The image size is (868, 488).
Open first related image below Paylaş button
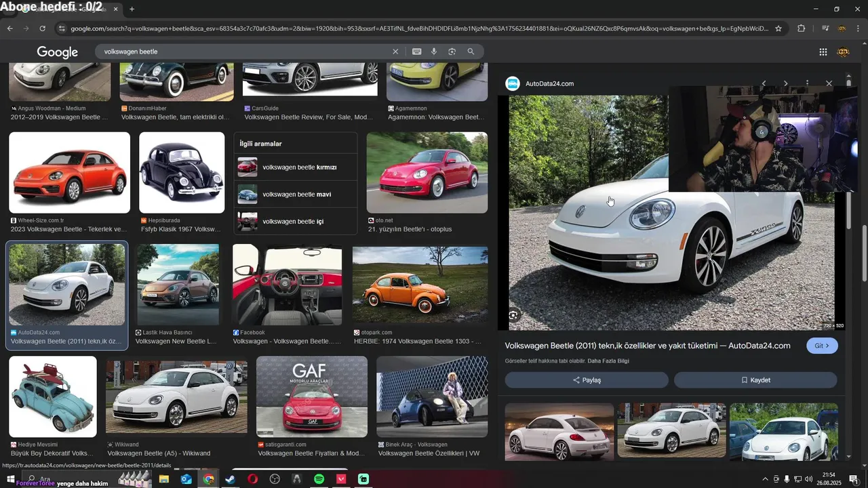tap(559, 431)
